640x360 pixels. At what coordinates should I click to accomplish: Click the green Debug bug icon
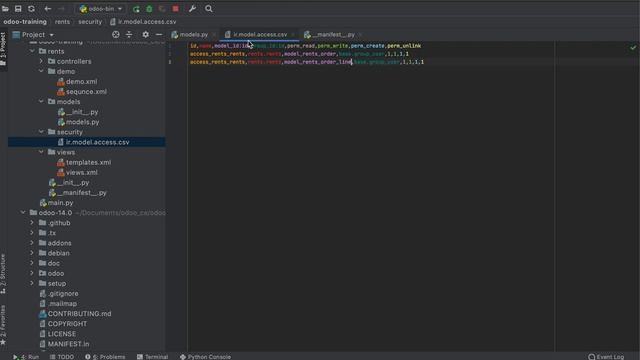149,9
